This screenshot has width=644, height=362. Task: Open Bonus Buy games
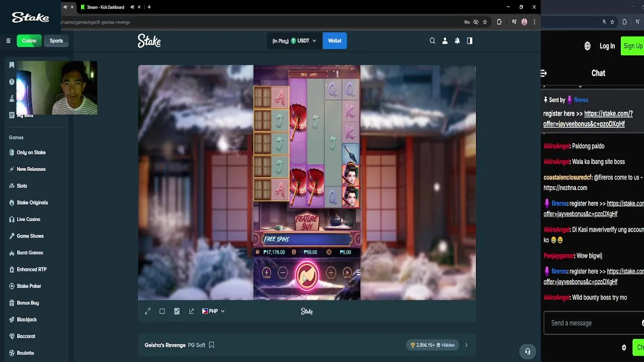tap(28, 303)
